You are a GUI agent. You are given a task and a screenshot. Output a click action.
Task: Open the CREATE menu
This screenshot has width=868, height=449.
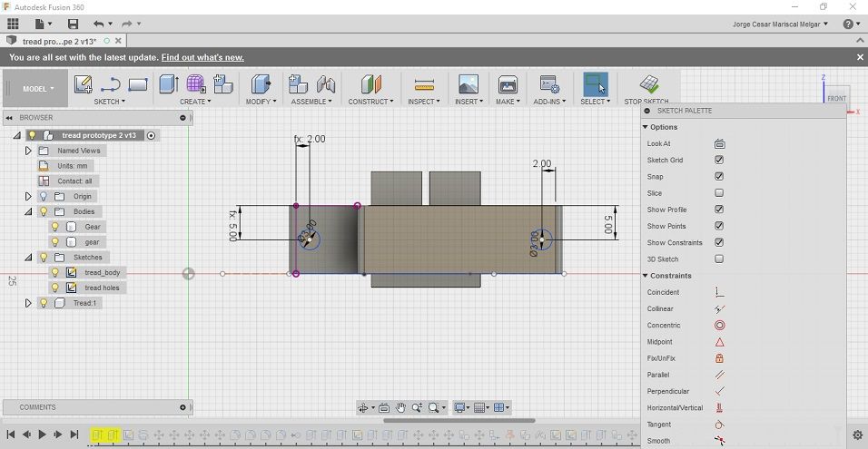pos(195,102)
